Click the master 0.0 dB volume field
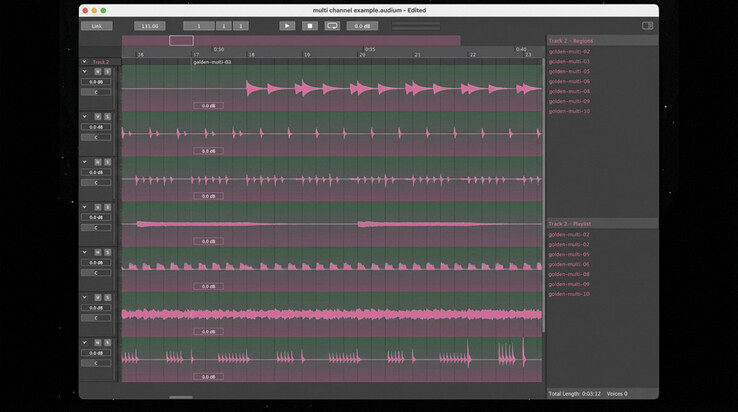The height and width of the screenshot is (412, 738). [x=362, y=26]
